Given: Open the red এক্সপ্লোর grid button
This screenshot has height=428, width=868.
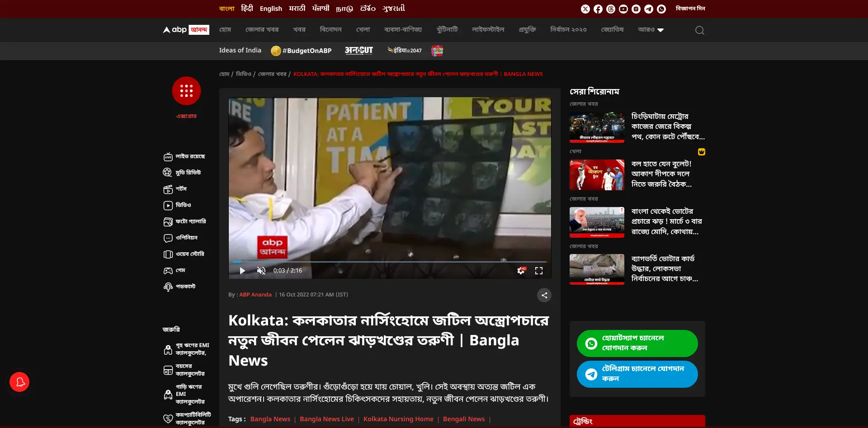Looking at the screenshot, I should 186,91.
